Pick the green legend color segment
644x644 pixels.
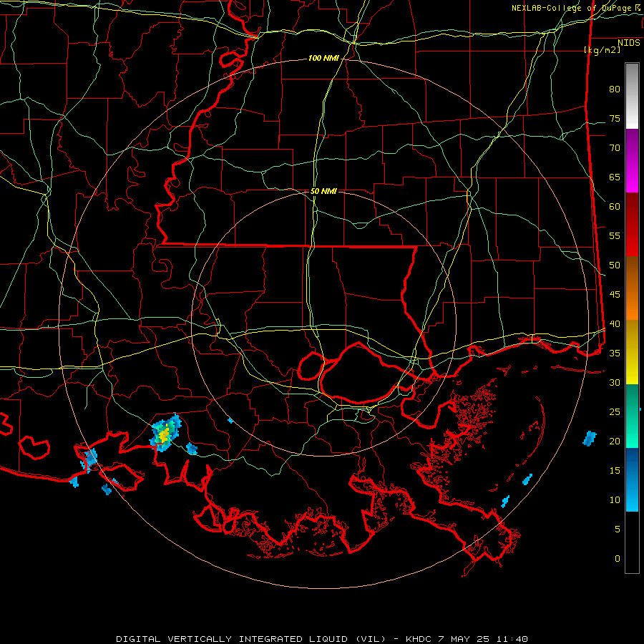tap(632, 416)
